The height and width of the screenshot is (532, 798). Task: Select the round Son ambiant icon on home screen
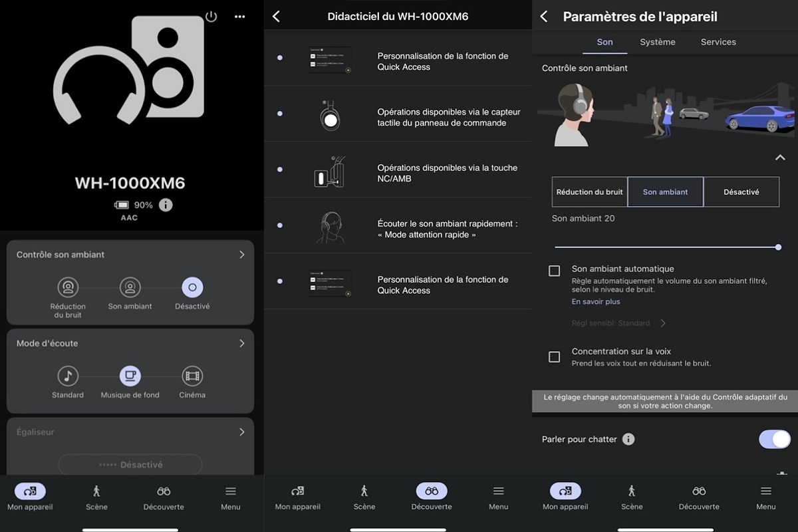(x=130, y=287)
